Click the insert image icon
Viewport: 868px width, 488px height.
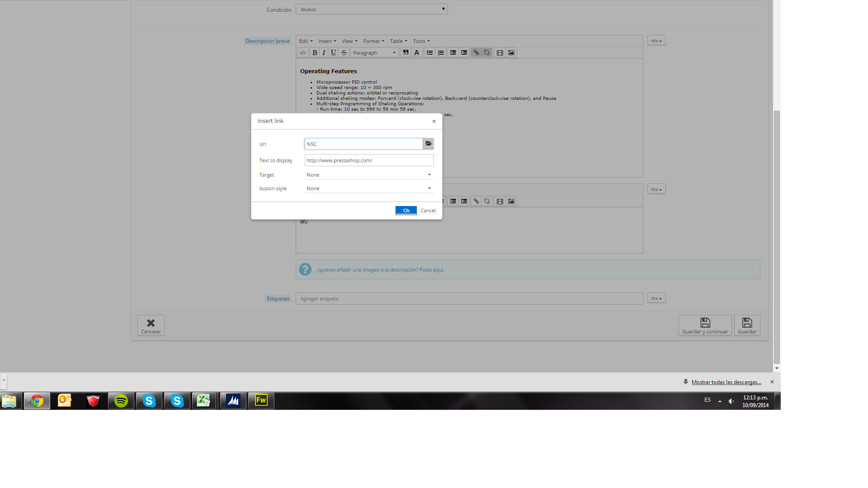[x=511, y=53]
